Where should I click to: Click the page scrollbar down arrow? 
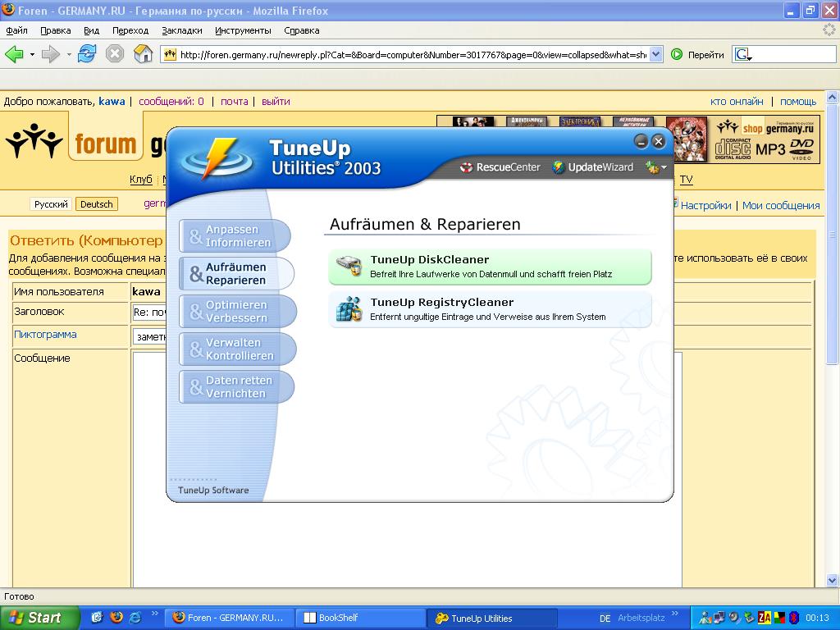pos(832,580)
